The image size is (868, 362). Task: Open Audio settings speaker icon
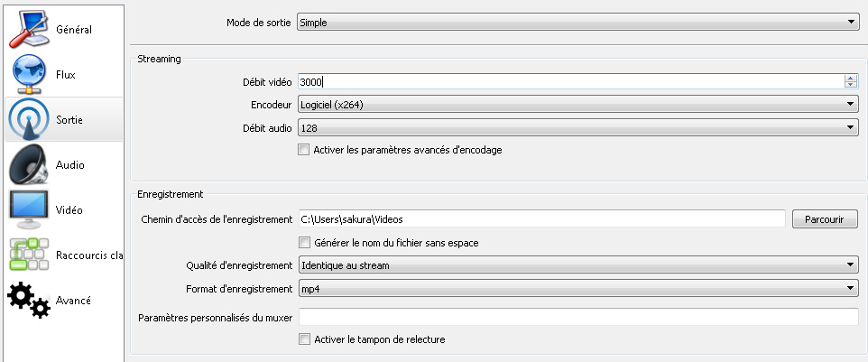pos(30,164)
